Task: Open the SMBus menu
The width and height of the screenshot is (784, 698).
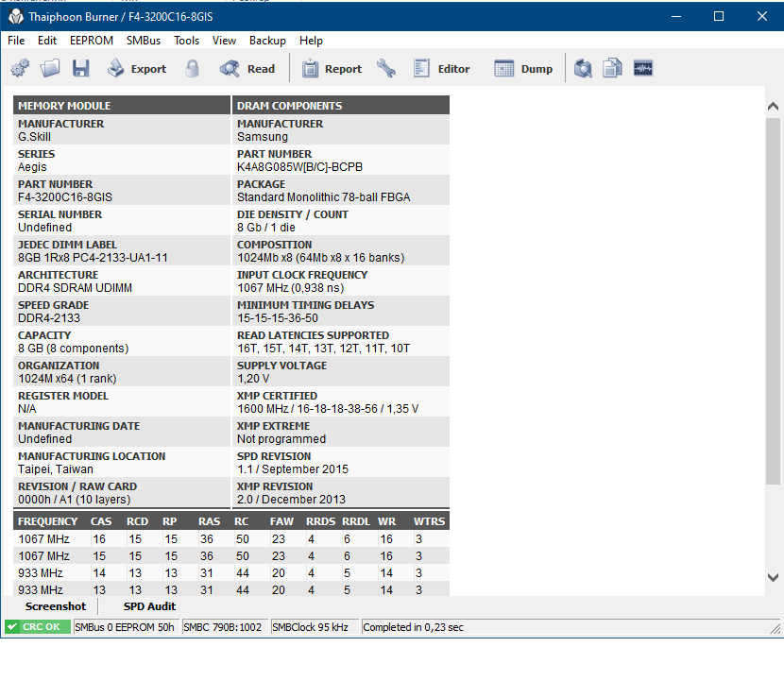Action: click(x=144, y=41)
